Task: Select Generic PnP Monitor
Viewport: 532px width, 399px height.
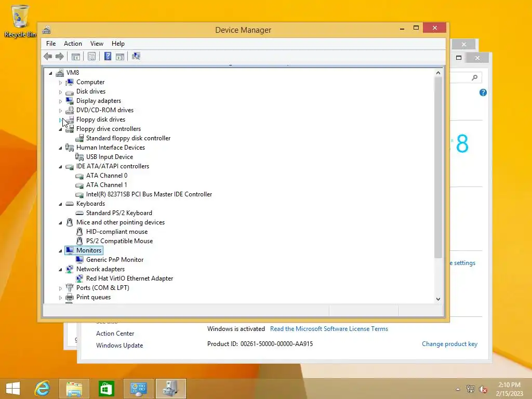Action: pyautogui.click(x=115, y=260)
